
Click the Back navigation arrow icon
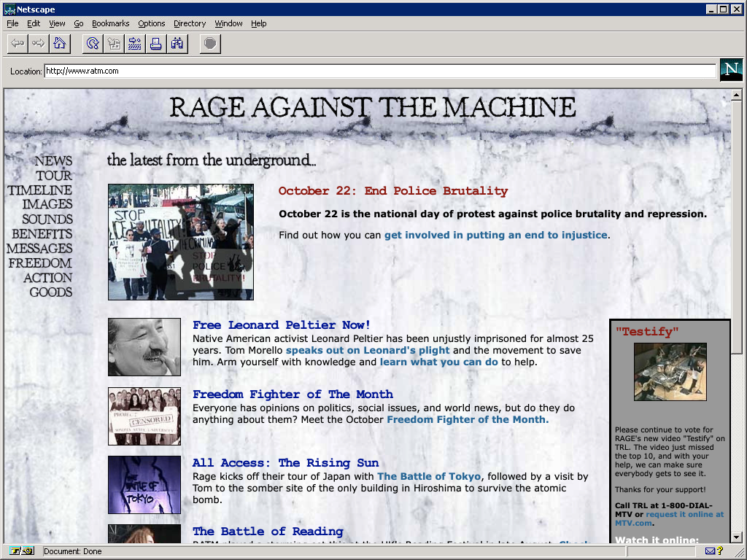click(17, 43)
